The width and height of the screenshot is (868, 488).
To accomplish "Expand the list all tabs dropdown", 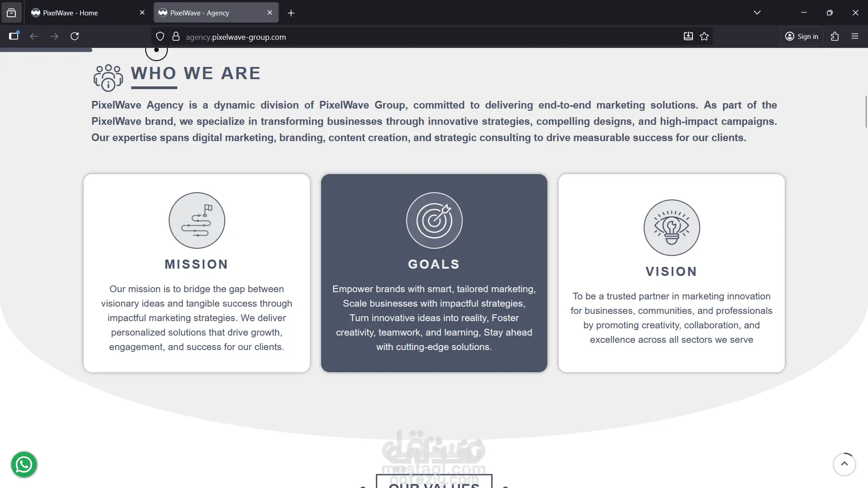I will 757,13.
